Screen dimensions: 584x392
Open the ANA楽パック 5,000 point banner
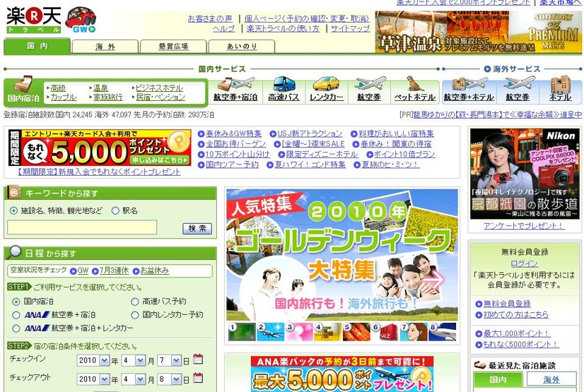342,374
